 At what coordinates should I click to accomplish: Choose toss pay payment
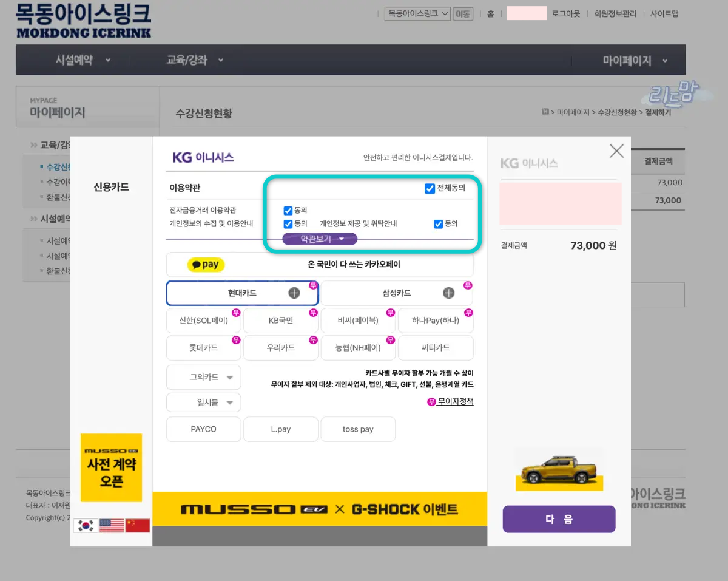pyautogui.click(x=358, y=429)
